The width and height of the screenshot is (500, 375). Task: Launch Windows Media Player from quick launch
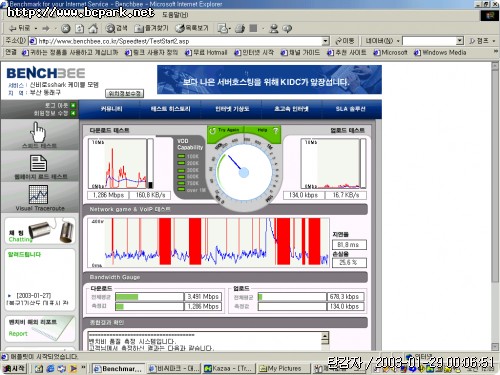tap(73, 369)
